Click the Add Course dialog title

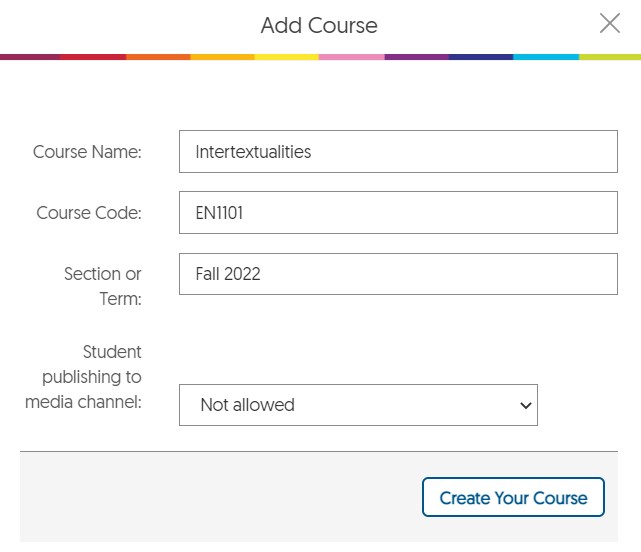[319, 25]
